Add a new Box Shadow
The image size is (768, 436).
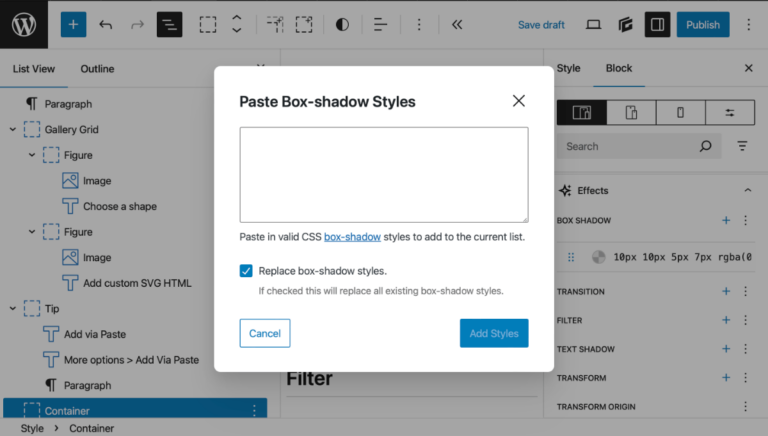pos(726,220)
